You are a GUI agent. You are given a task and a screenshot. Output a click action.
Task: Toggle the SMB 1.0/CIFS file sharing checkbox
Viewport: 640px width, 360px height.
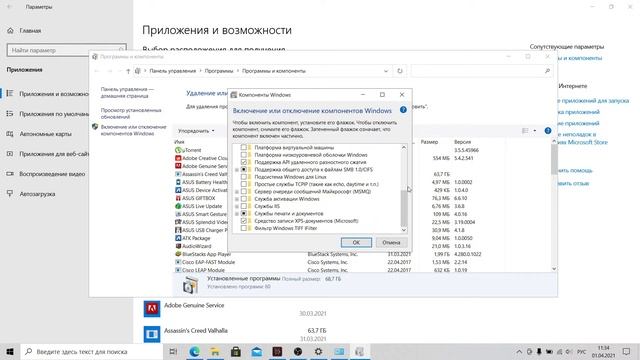coord(244,169)
